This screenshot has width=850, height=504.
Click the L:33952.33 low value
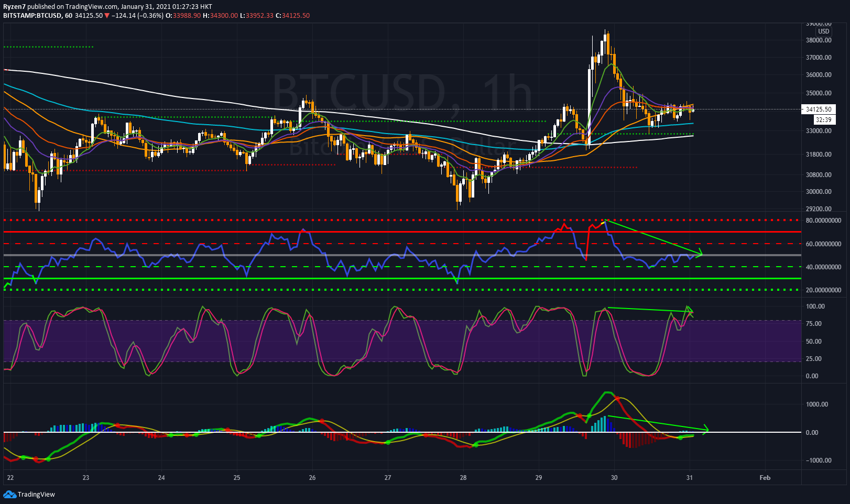pyautogui.click(x=256, y=16)
